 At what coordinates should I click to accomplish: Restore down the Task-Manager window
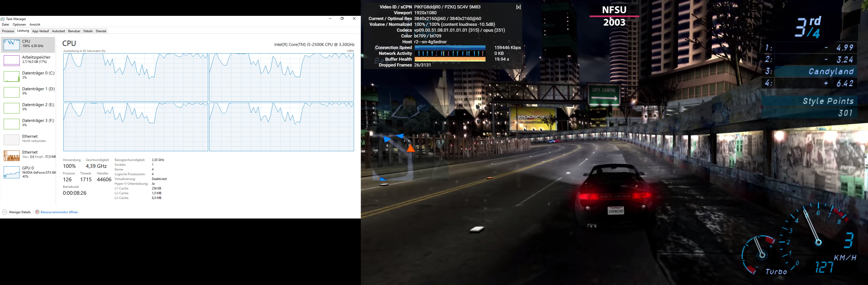342,19
